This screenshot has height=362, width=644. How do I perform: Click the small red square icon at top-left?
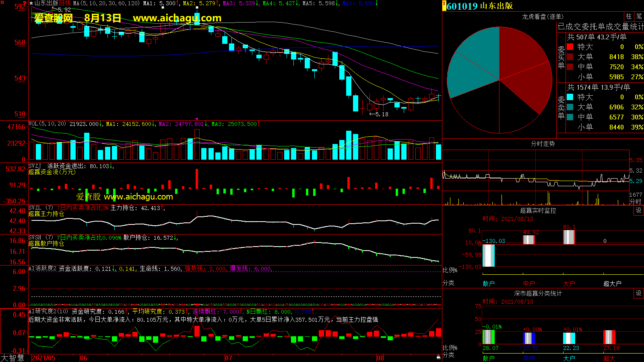click(x=2, y=3)
